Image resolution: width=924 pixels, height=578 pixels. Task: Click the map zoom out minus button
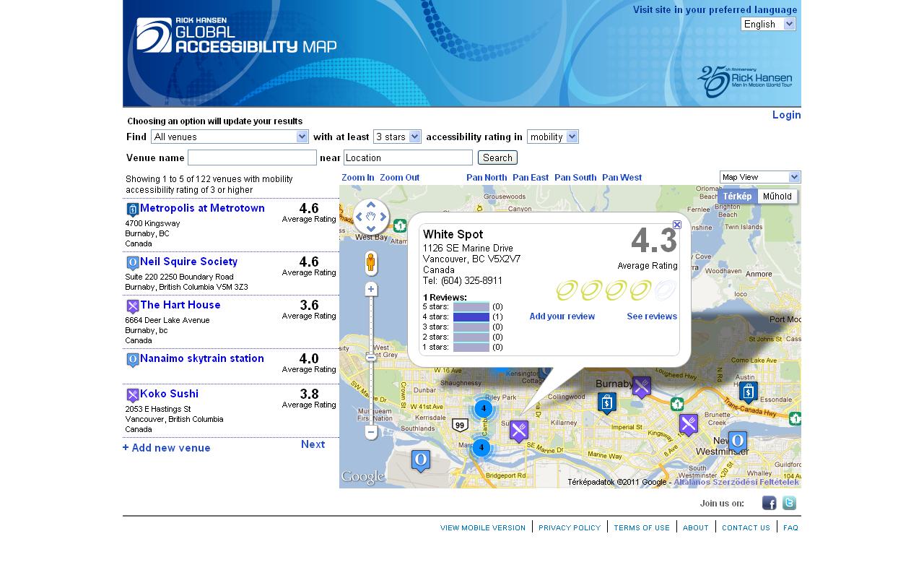coord(371,432)
